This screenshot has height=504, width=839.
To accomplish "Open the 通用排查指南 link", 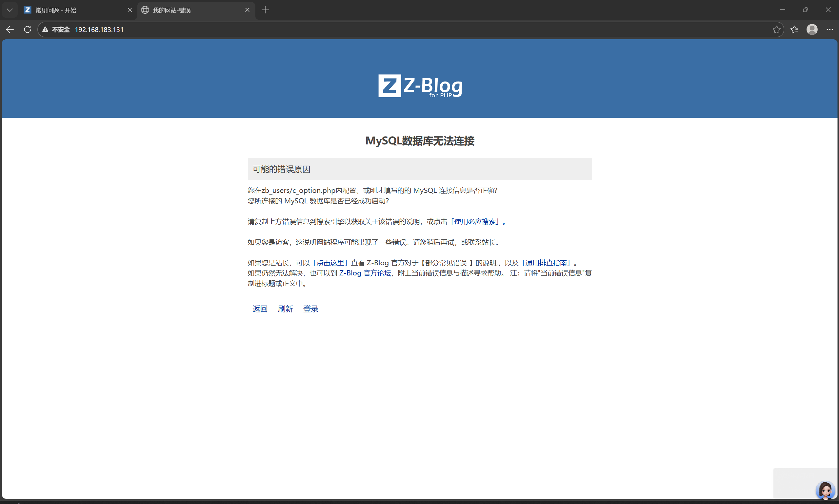I will 546,263.
